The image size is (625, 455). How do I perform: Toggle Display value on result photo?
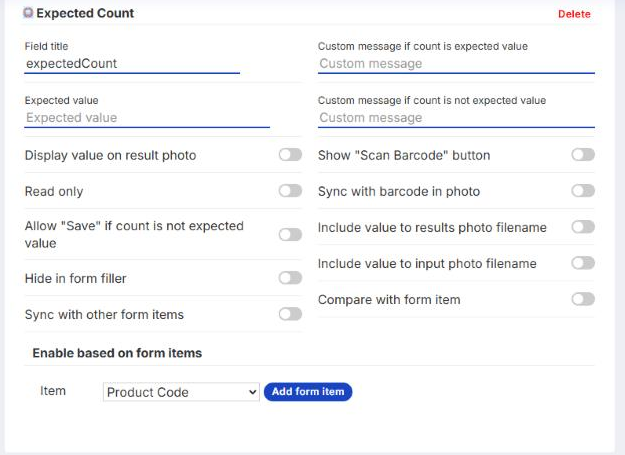(290, 155)
